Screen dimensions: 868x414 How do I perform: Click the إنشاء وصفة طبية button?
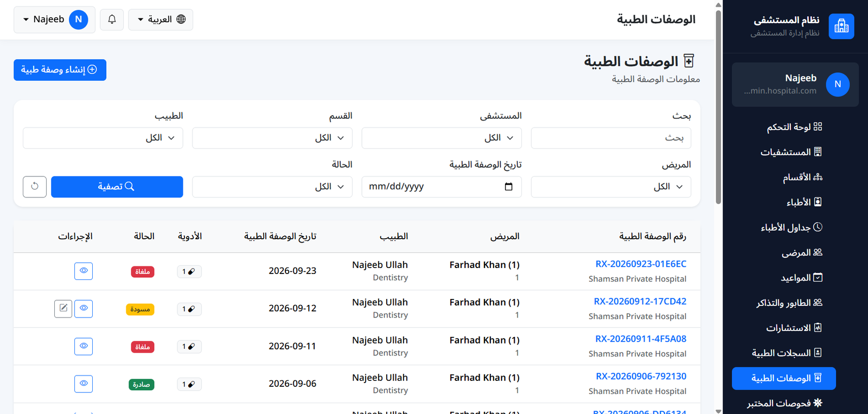tap(60, 70)
